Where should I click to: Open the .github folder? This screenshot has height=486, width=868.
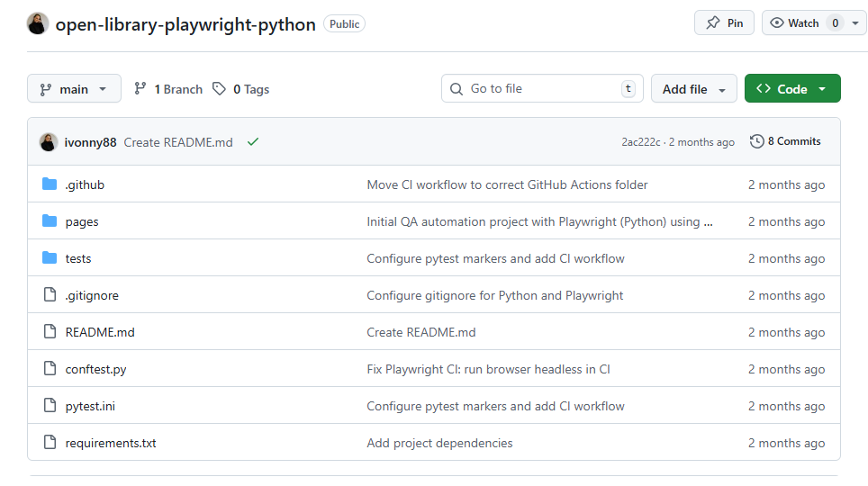(x=85, y=184)
